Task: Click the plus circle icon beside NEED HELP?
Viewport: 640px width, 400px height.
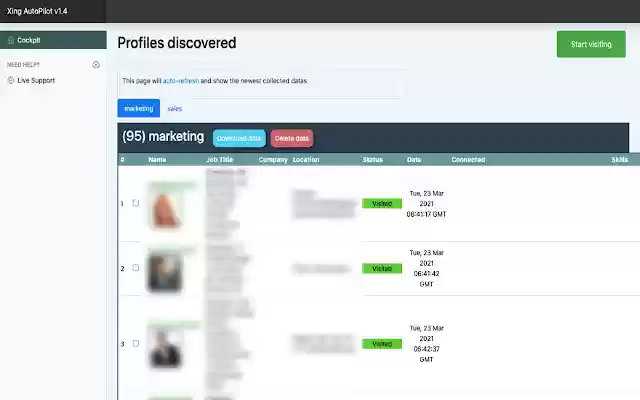Action: point(96,64)
